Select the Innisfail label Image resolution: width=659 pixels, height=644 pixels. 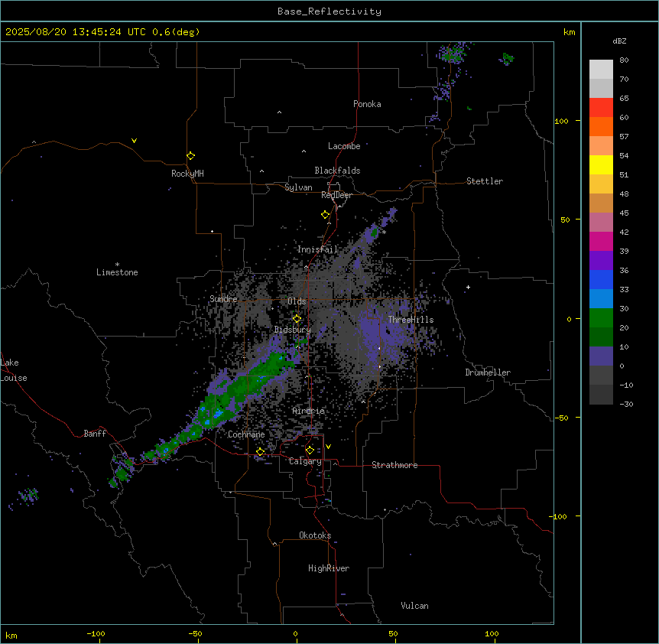pos(318,249)
